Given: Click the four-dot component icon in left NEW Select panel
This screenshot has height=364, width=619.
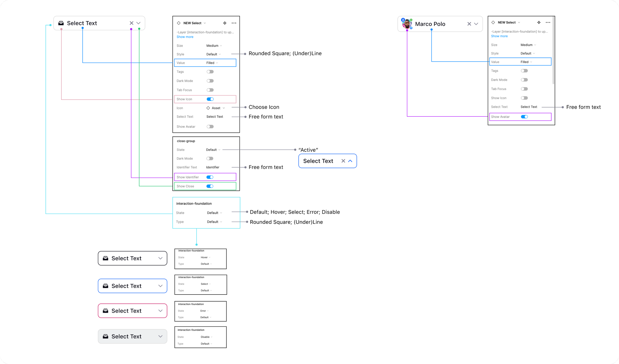Looking at the screenshot, I should click(225, 23).
